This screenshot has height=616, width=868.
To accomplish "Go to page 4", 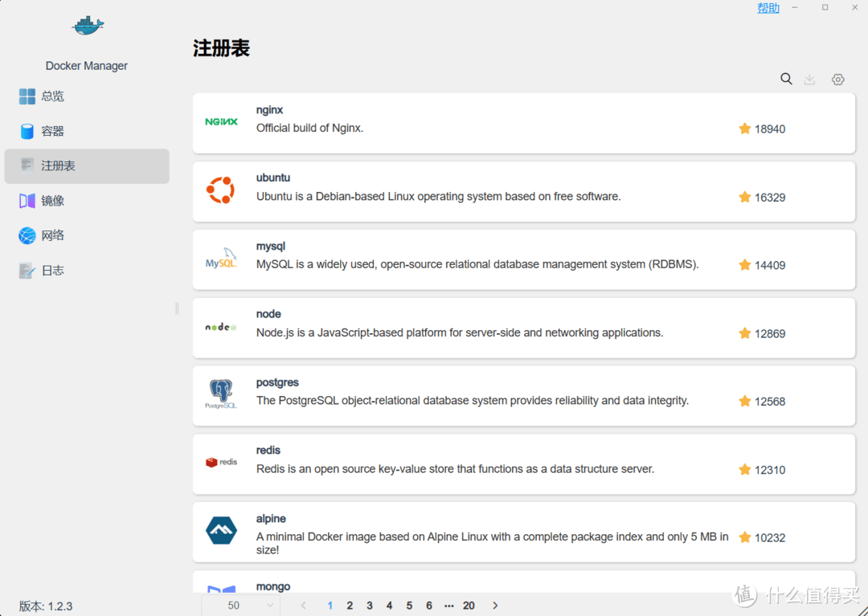I will click(389, 606).
